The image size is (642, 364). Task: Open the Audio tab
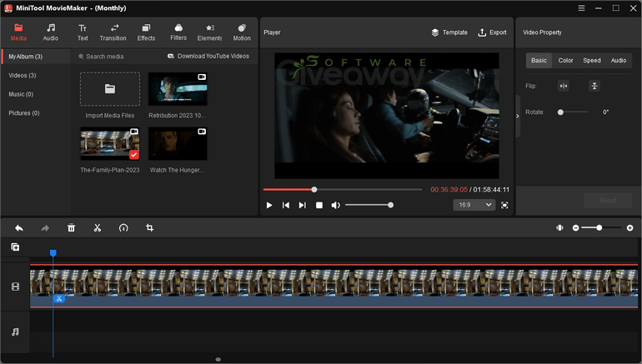pos(50,32)
